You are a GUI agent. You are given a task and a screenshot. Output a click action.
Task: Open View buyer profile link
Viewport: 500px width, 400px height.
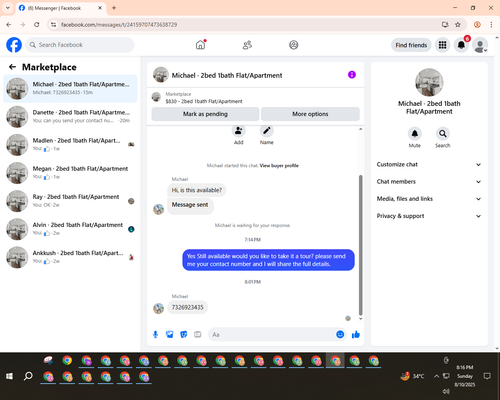279,166
